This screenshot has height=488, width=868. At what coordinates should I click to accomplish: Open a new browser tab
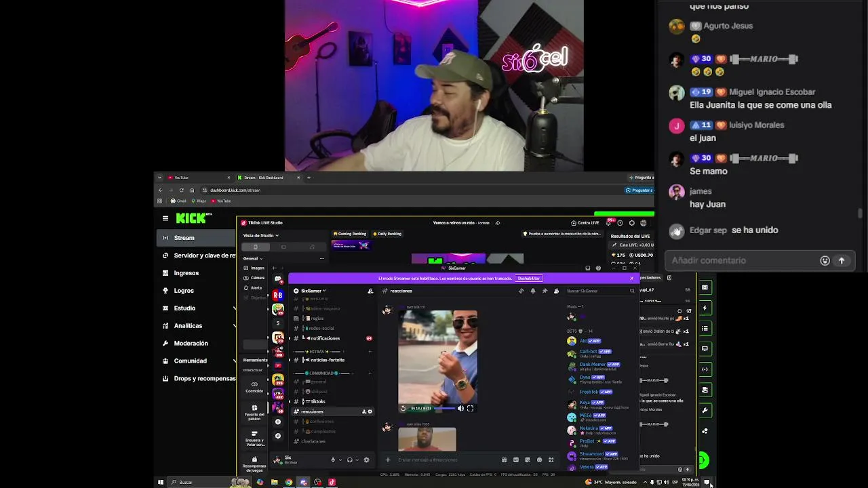point(309,178)
